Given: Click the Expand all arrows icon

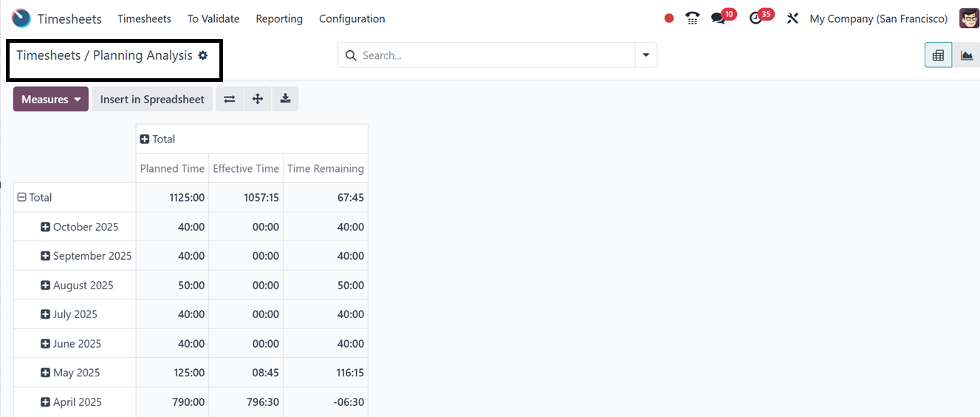Looking at the screenshot, I should pos(258,99).
